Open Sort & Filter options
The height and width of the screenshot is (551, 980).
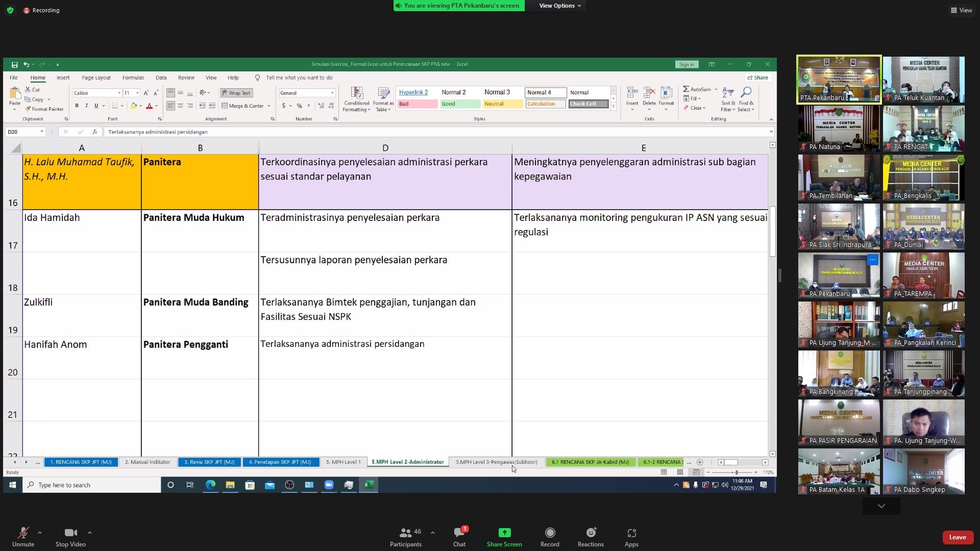pyautogui.click(x=728, y=99)
